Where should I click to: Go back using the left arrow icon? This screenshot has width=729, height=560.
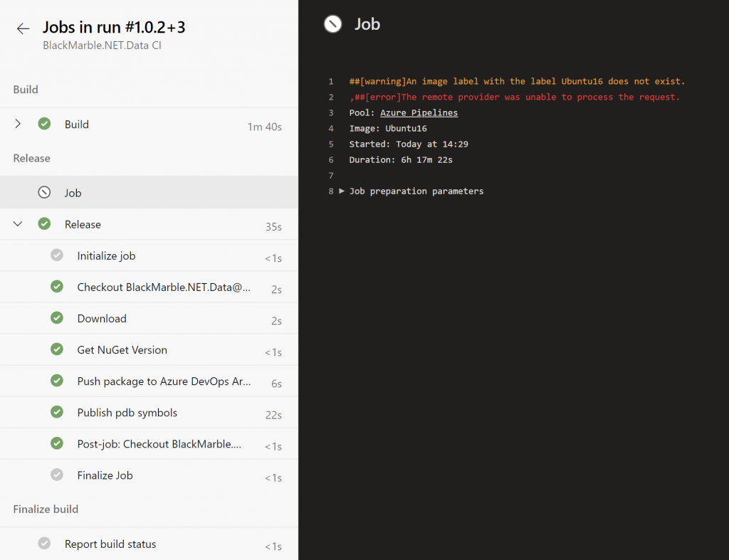click(x=23, y=28)
